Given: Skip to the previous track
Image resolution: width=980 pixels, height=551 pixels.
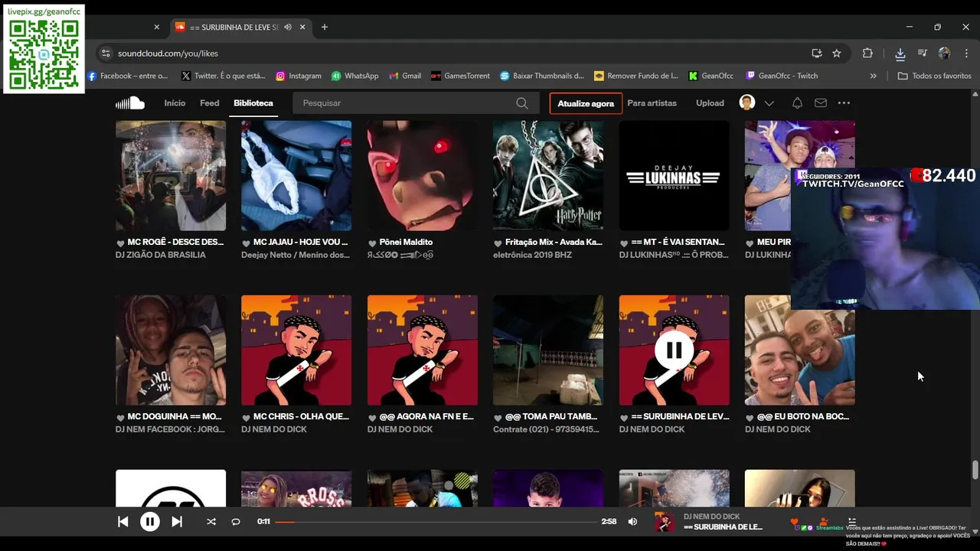Looking at the screenshot, I should 122,522.
